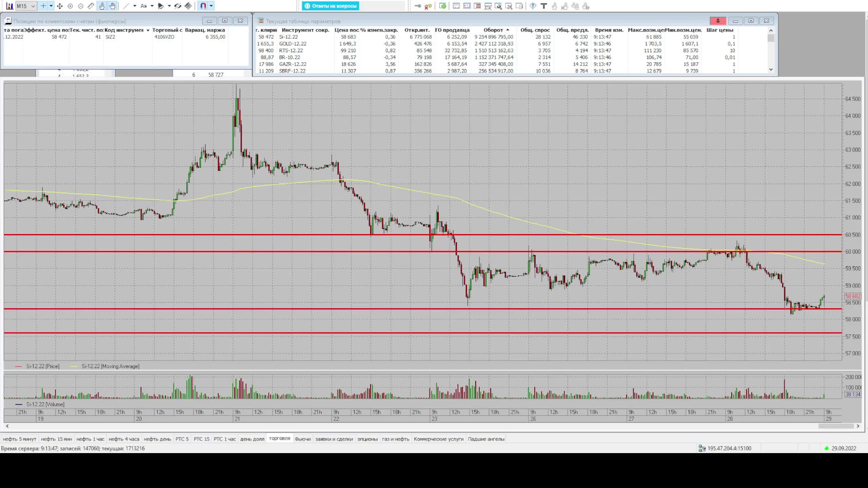Switch to the 'нефть 1 час' tab
Viewport: 868px width, 488px height.
90,439
